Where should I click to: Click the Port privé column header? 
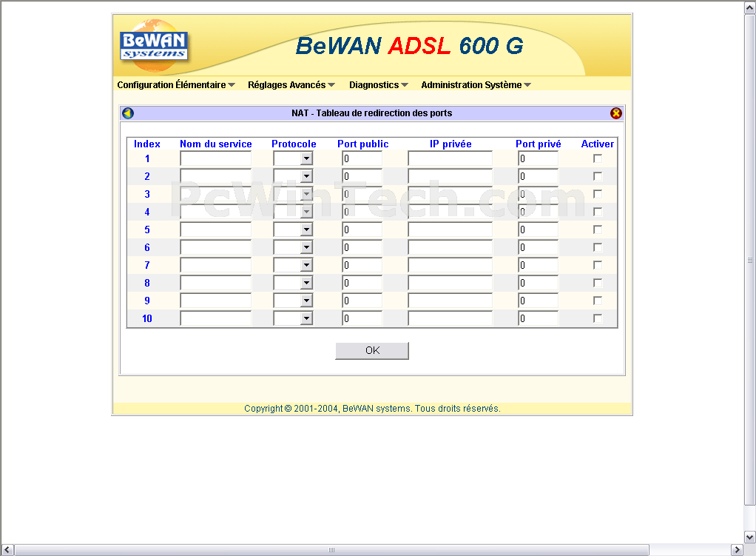(538, 144)
